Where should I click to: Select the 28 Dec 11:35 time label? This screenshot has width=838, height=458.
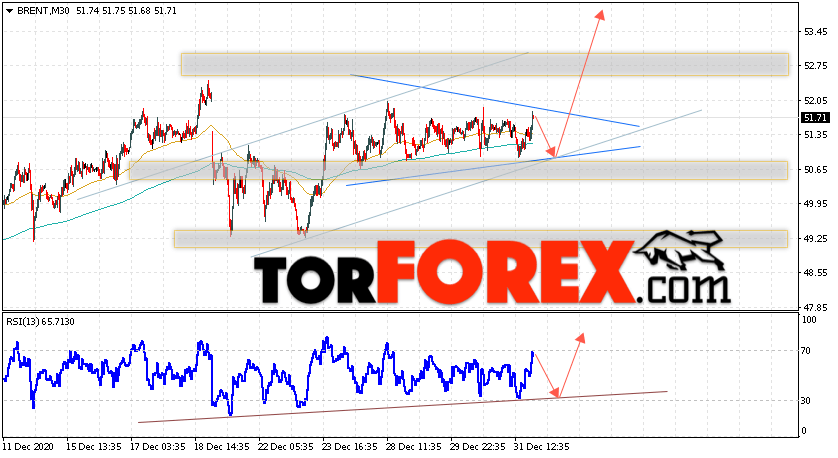click(x=412, y=447)
